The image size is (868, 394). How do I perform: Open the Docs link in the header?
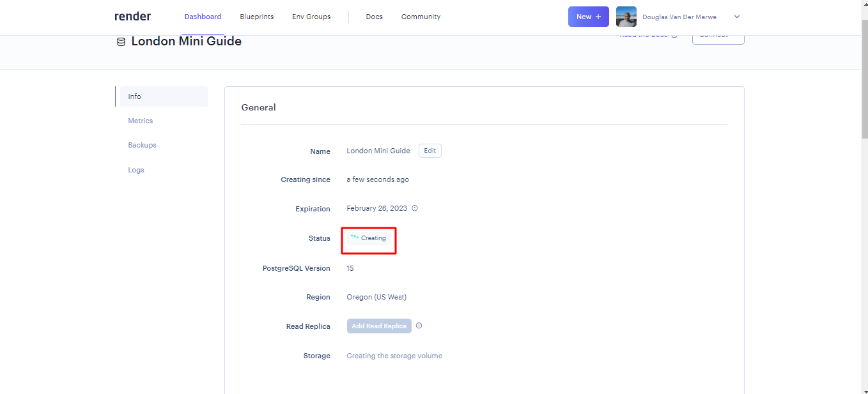tap(374, 17)
